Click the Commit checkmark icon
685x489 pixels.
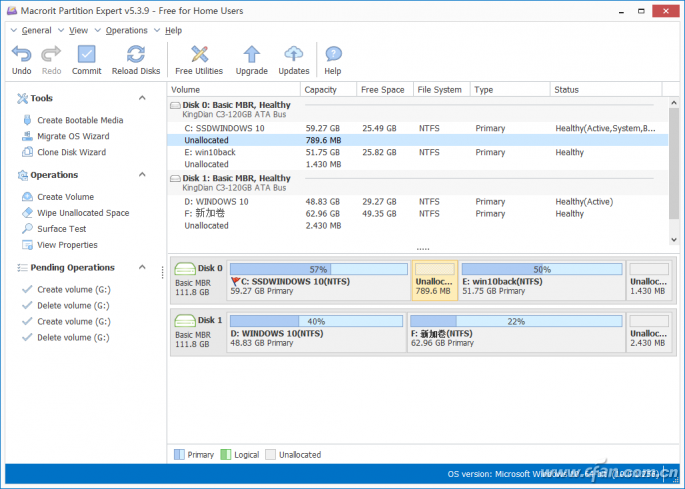point(86,55)
